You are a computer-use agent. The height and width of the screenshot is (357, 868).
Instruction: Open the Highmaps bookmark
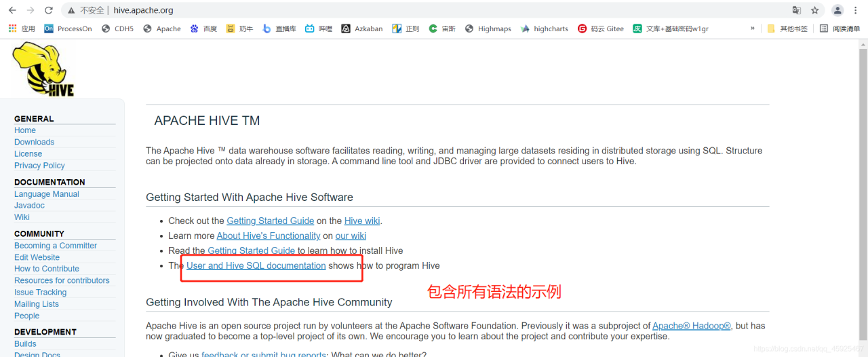(x=488, y=29)
